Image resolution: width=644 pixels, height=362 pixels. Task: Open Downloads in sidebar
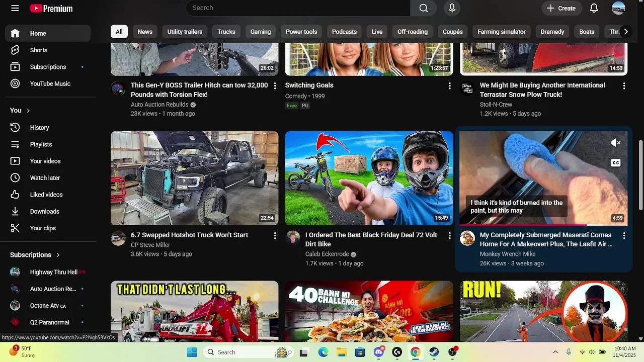coord(48,212)
